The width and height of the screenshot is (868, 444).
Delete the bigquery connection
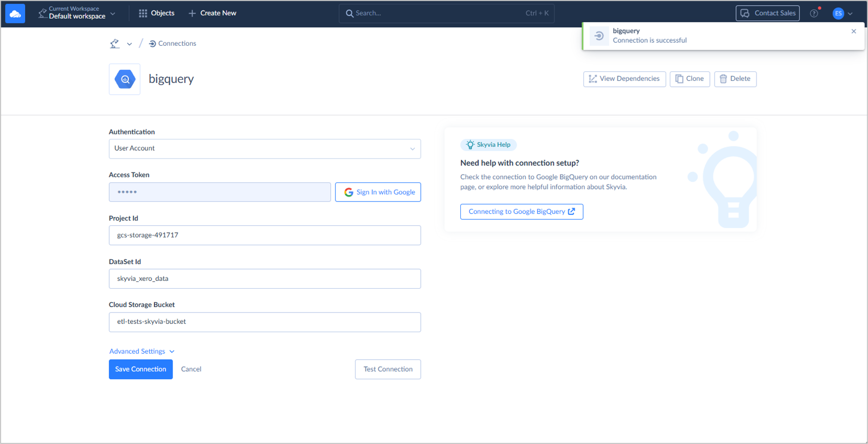(735, 79)
